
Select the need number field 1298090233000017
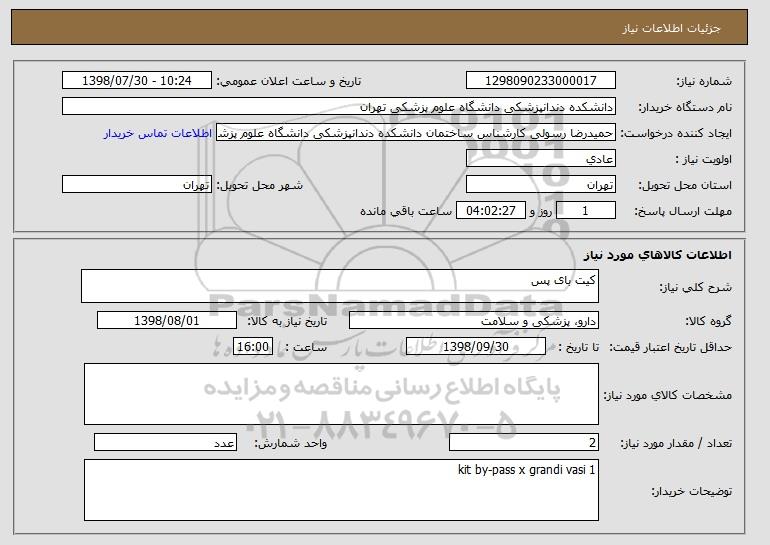click(x=541, y=81)
